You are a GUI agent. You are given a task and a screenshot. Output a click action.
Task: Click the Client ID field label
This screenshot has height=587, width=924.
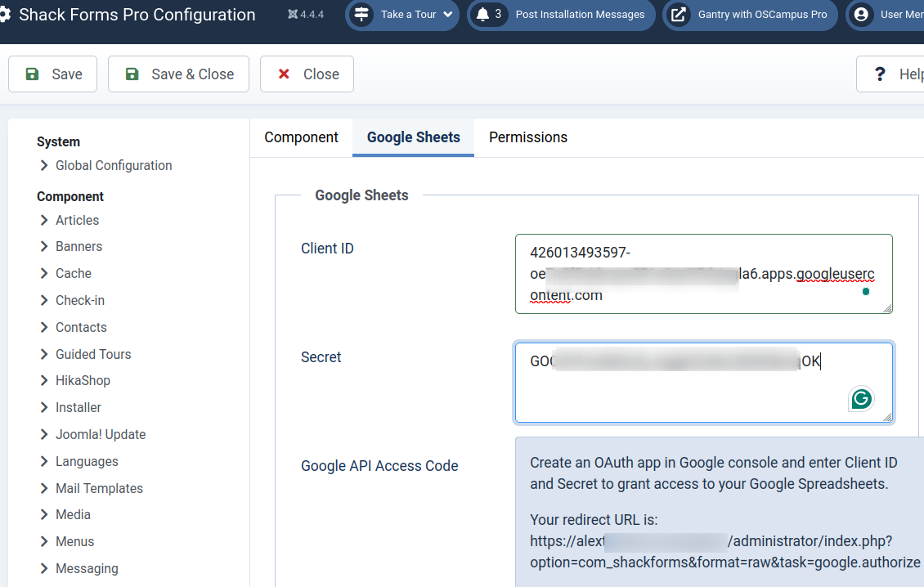tap(327, 249)
